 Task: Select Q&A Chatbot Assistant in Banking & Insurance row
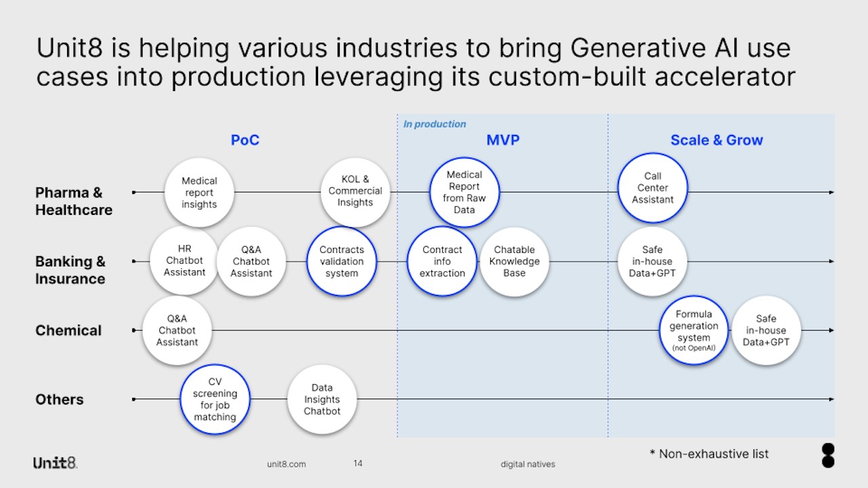[x=251, y=262]
